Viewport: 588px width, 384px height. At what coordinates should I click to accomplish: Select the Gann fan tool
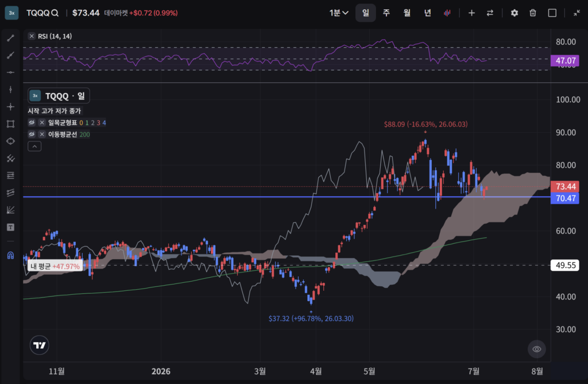10,210
